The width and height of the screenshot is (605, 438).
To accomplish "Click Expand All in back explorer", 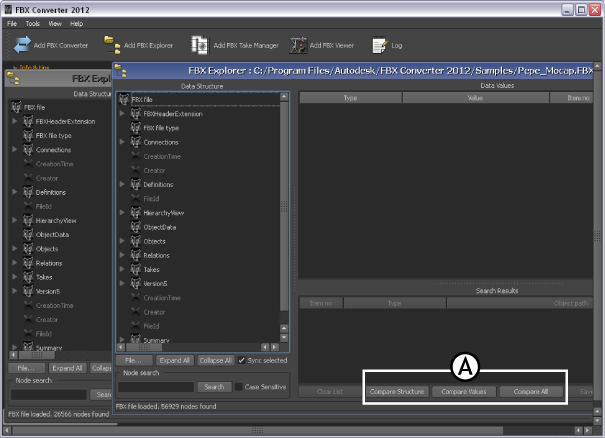I will [67, 368].
